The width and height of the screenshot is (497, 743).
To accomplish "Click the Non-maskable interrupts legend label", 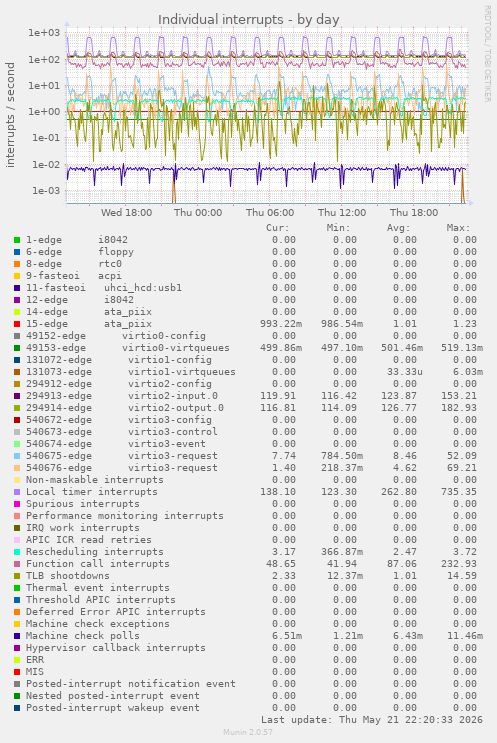I will point(95,480).
